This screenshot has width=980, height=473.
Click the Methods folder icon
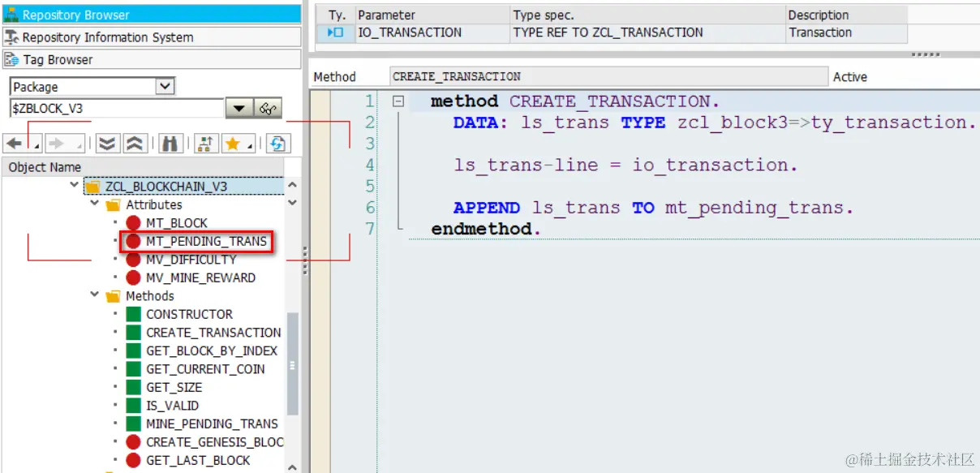pyautogui.click(x=113, y=296)
